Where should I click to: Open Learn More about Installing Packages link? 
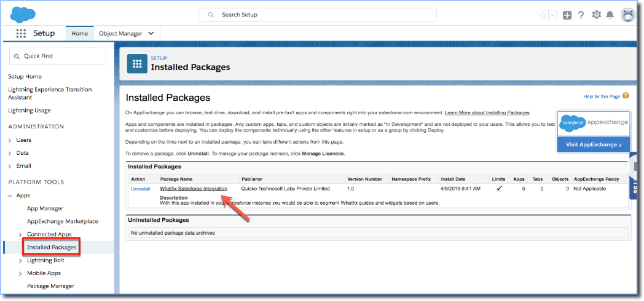click(487, 112)
